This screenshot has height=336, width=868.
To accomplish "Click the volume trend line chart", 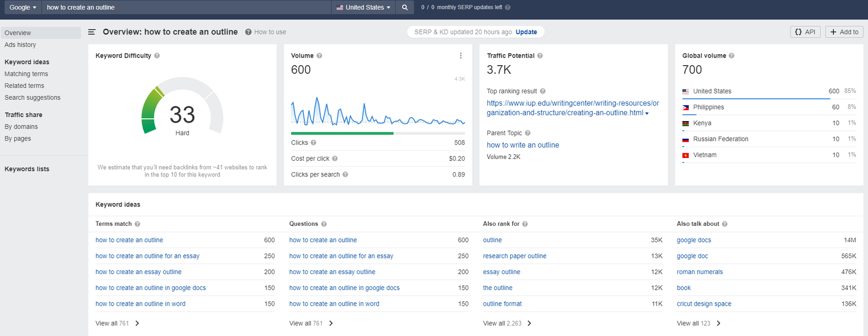I will pos(378,111).
